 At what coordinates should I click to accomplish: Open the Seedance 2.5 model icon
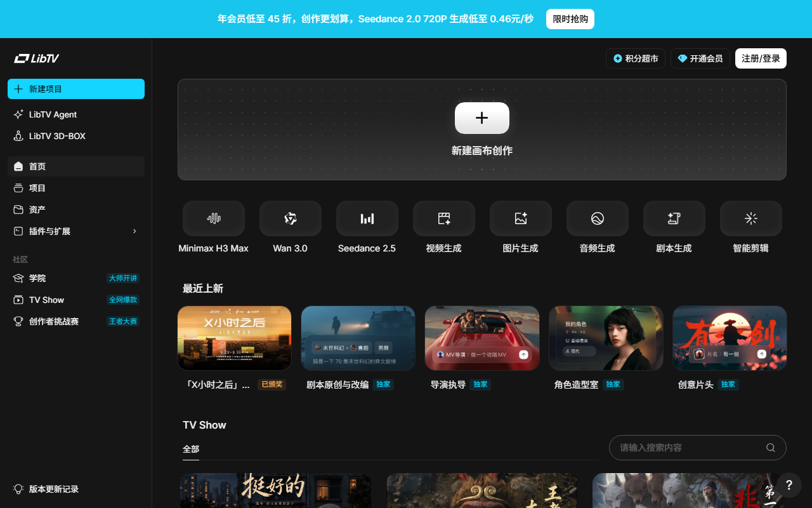click(x=367, y=218)
